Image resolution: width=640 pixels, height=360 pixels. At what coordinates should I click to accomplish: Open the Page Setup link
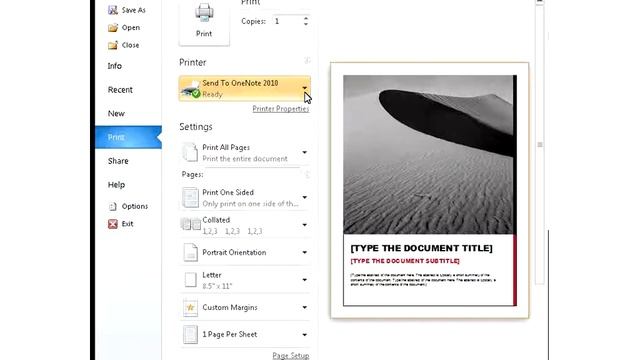point(291,356)
